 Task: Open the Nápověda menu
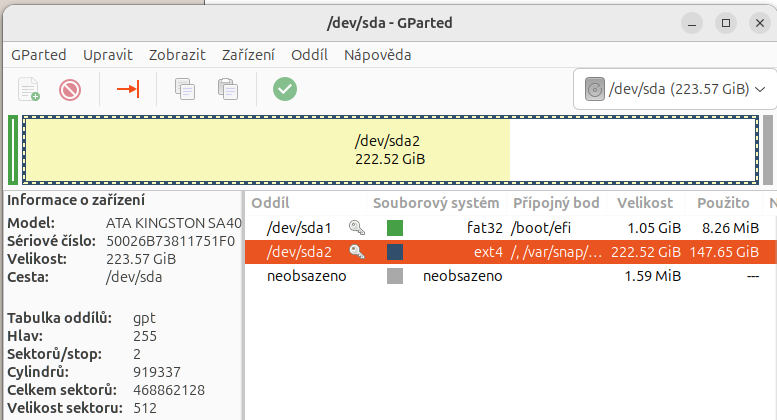(378, 55)
